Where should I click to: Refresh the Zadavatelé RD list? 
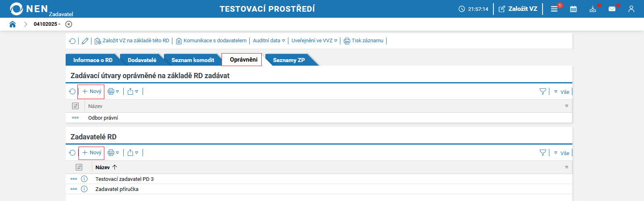pyautogui.click(x=72, y=153)
